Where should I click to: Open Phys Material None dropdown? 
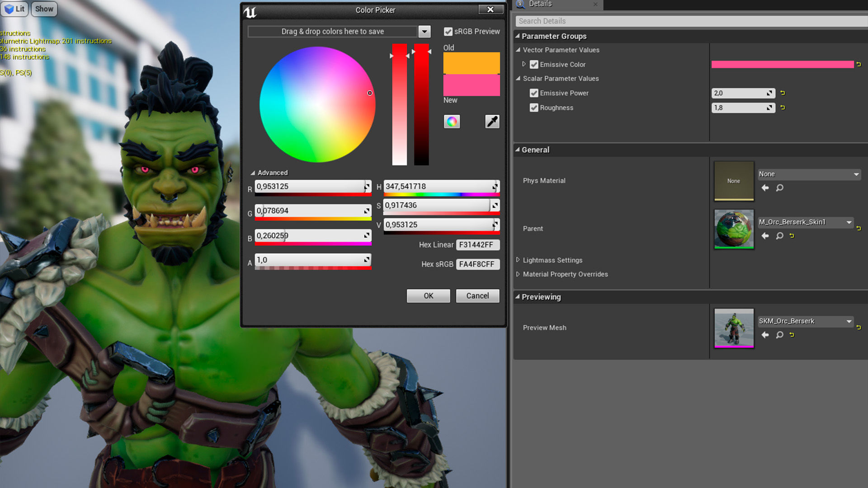(x=809, y=174)
